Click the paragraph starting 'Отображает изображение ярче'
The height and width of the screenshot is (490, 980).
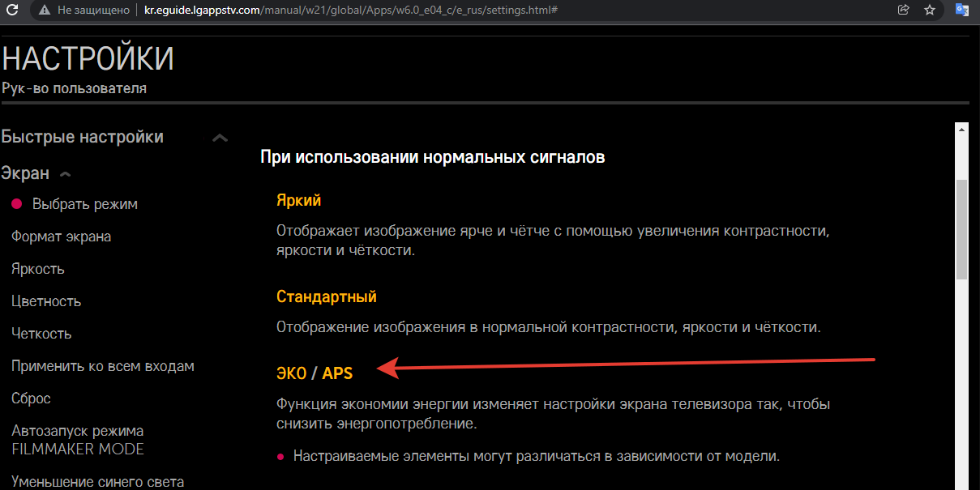click(553, 241)
